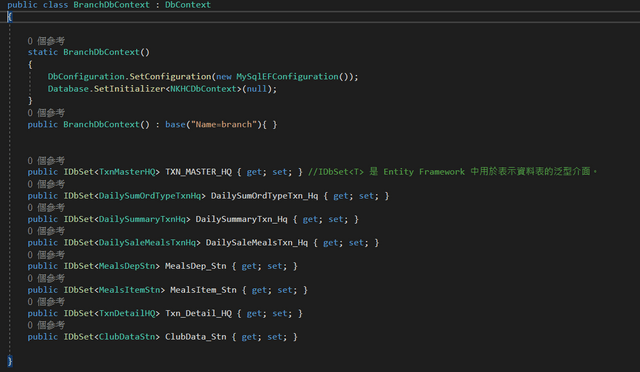This screenshot has width=640, height=372.
Task: Click NKHCDbContext generic type argument
Action: 203,89
